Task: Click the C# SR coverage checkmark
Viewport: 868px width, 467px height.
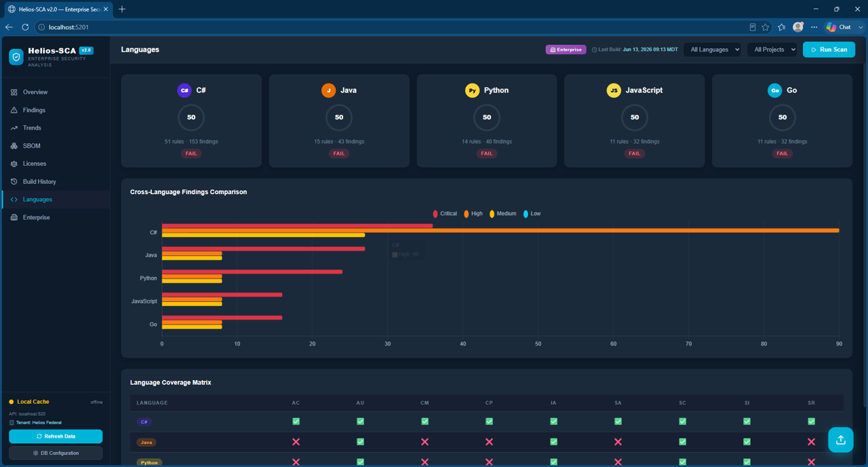Action: pyautogui.click(x=811, y=422)
